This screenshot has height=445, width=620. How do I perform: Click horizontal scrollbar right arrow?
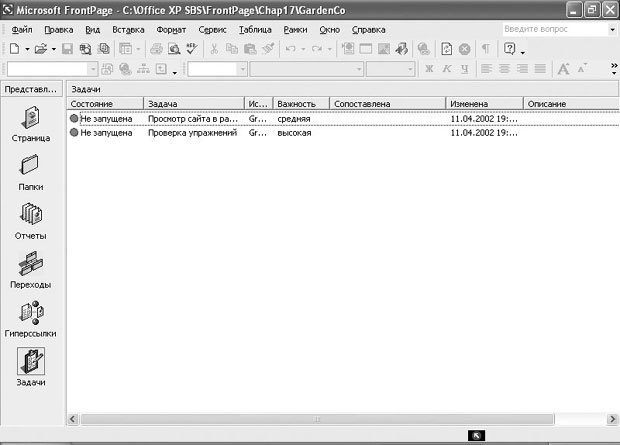612,419
